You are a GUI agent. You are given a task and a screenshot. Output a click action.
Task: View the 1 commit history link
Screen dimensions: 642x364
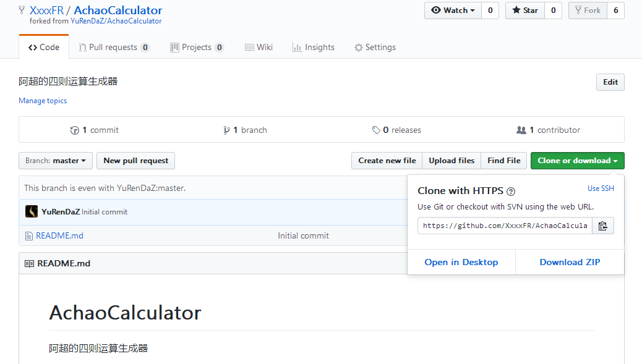(x=95, y=130)
